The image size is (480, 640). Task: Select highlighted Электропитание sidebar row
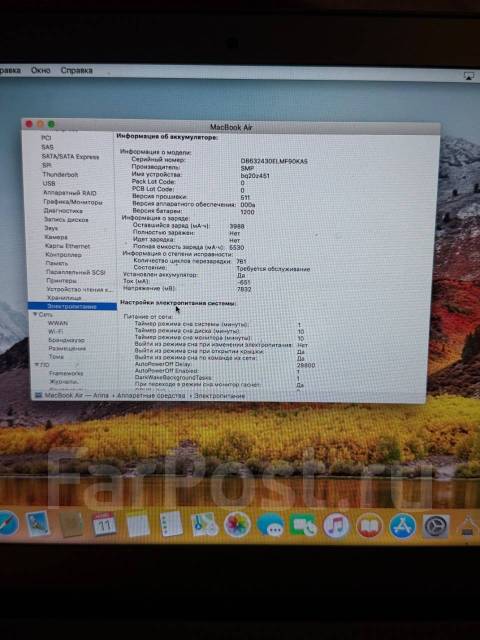tap(72, 306)
